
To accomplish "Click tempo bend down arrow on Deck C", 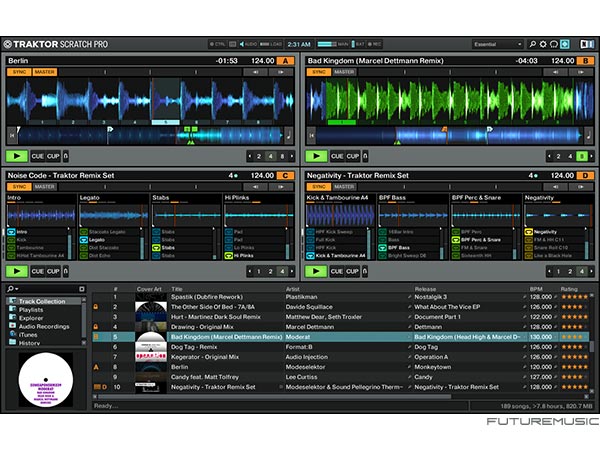I will point(255,187).
